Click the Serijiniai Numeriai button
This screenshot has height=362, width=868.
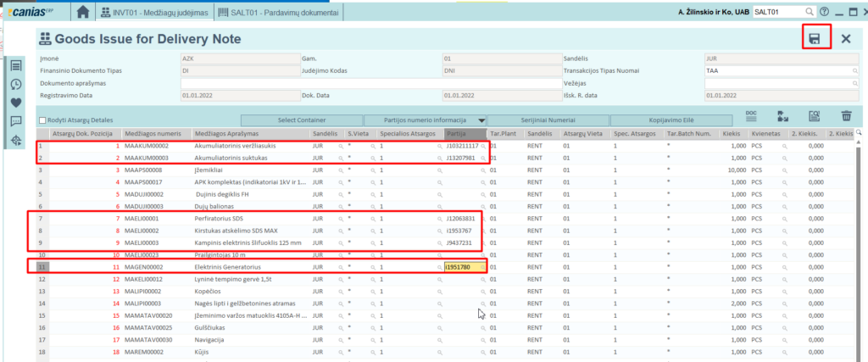click(x=547, y=120)
